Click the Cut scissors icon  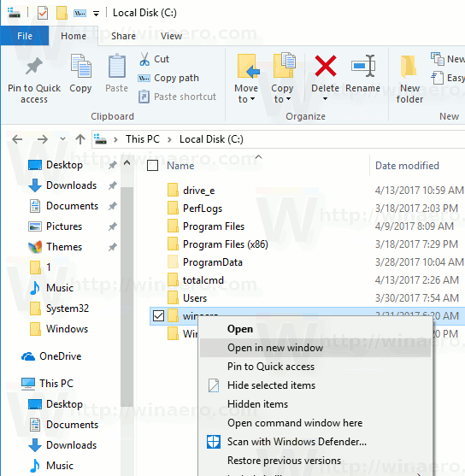pyautogui.click(x=144, y=59)
